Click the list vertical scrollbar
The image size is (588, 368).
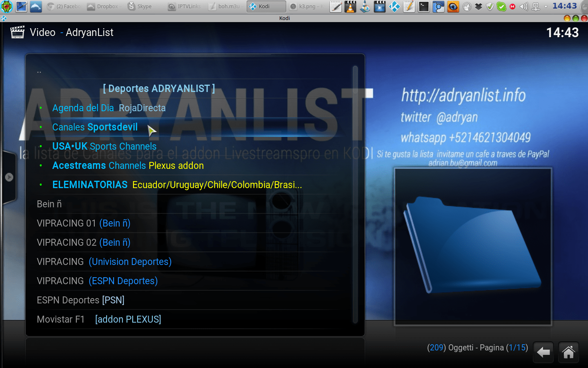click(355, 195)
